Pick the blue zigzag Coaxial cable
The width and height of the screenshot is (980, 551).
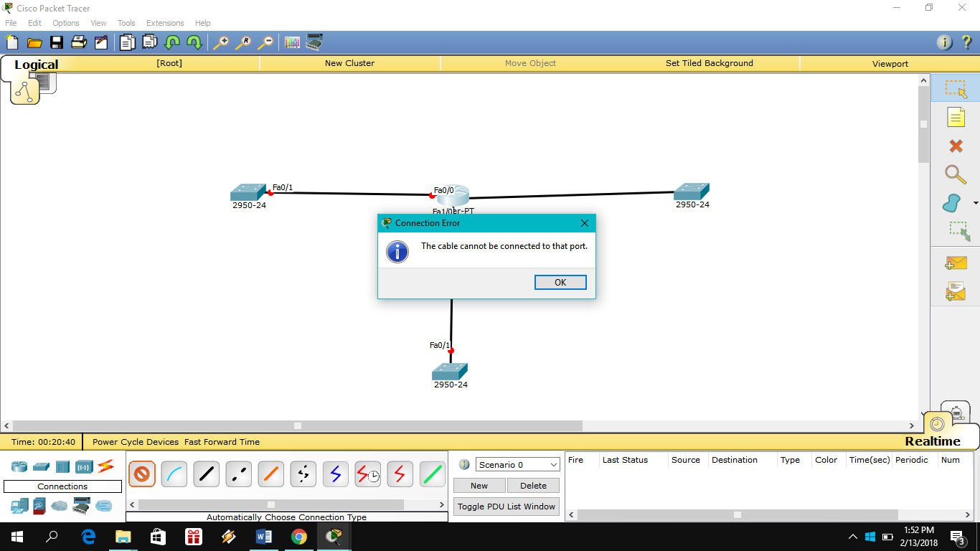point(335,474)
